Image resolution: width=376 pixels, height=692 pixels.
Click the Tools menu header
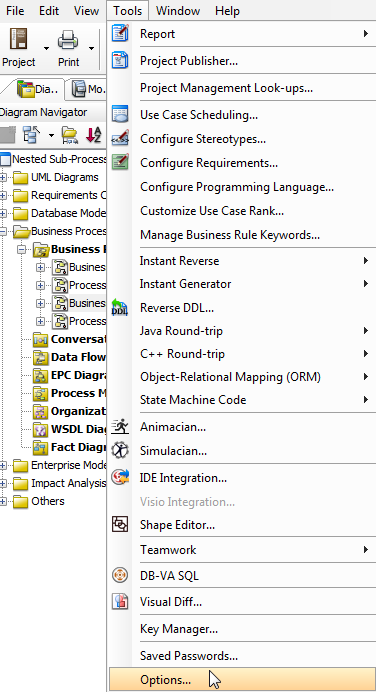pyautogui.click(x=128, y=10)
